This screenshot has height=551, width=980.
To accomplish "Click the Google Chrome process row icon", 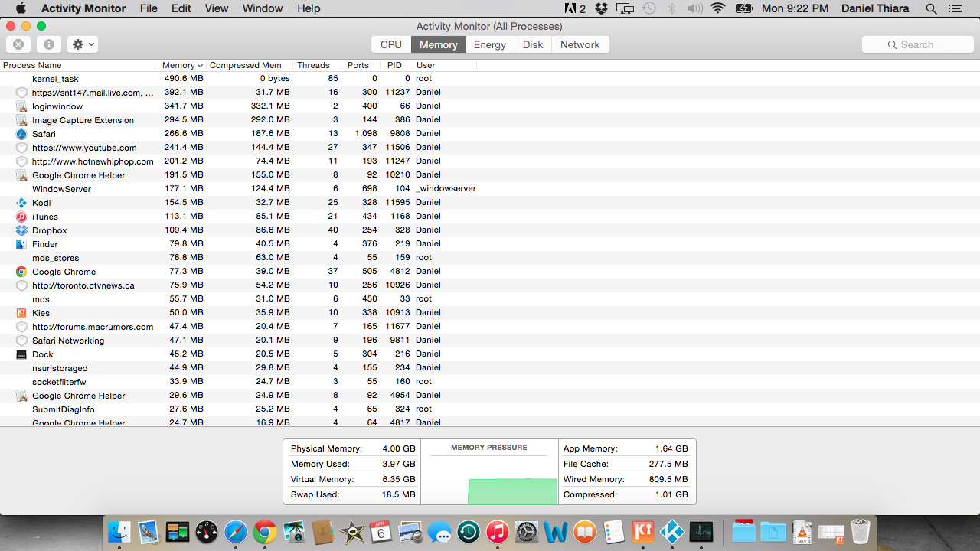I will coord(21,272).
